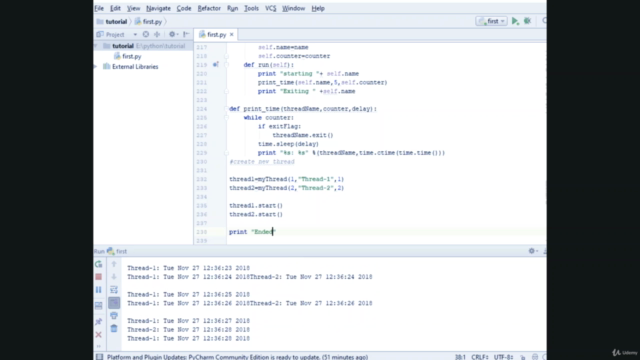Open the UTF-8 encoding selector

(x=503, y=357)
